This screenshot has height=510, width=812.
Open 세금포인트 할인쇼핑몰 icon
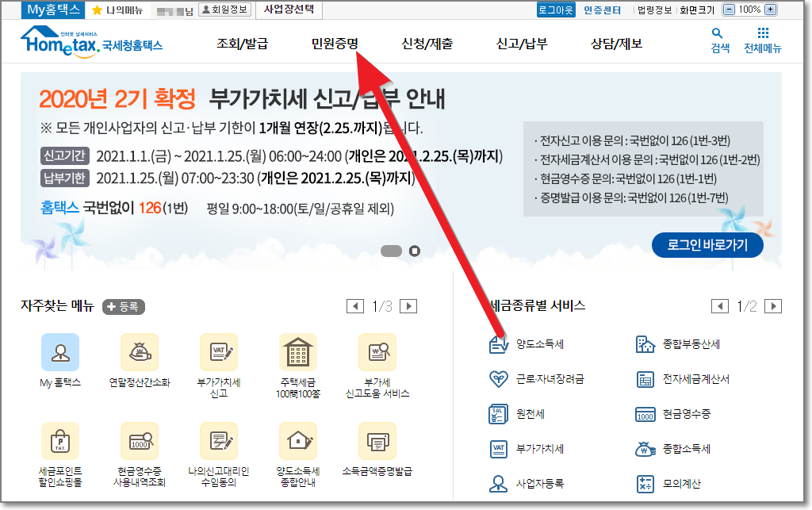60,441
